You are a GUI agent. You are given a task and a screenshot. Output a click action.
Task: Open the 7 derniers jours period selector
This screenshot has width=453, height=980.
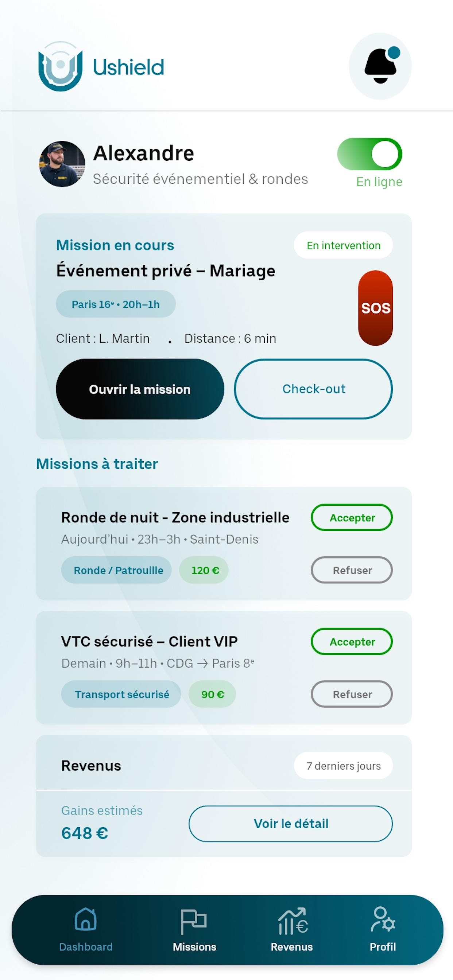click(x=343, y=765)
